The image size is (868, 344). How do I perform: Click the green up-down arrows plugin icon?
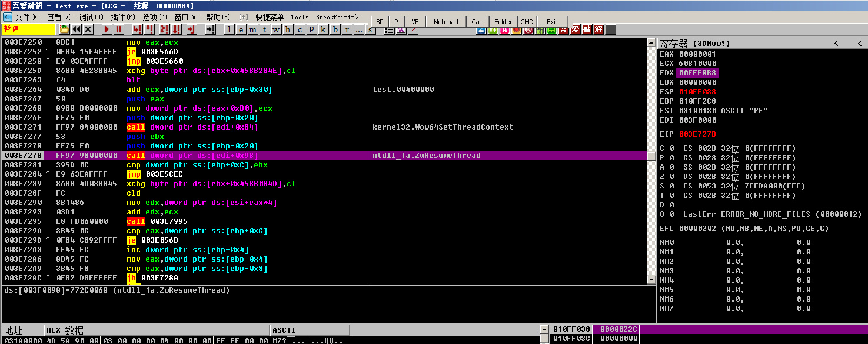click(493, 29)
